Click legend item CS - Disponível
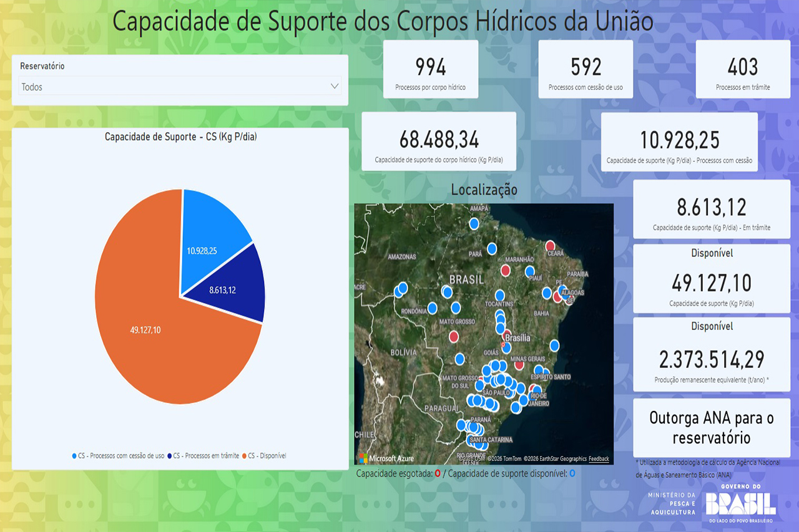This screenshot has width=799, height=532. tap(264, 456)
